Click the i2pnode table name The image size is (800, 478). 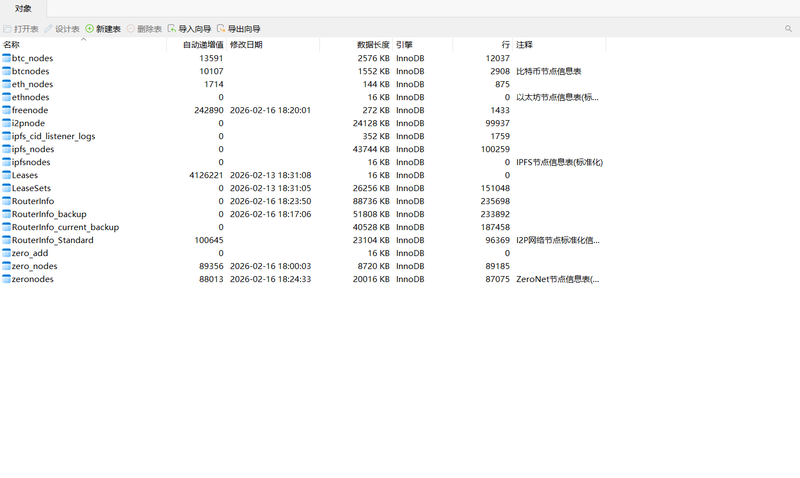coord(29,123)
